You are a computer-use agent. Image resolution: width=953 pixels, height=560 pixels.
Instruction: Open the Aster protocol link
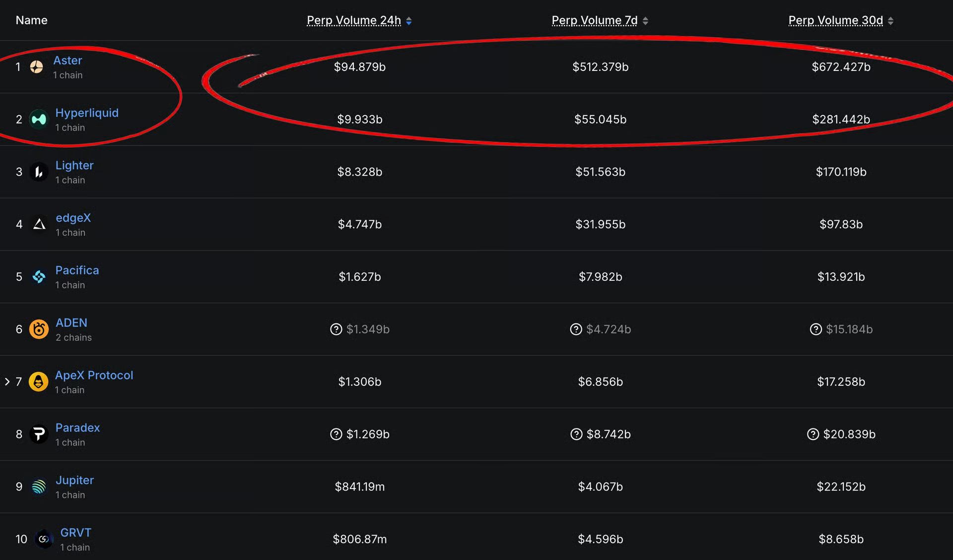(68, 61)
